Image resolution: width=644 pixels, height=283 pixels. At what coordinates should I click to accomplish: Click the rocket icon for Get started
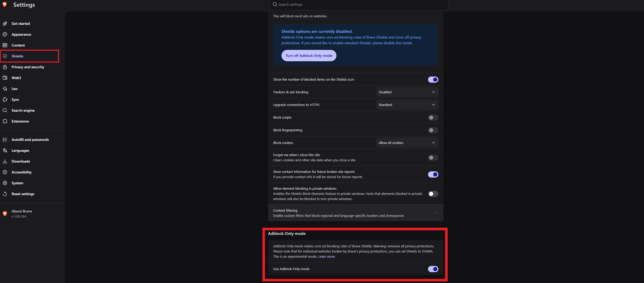pos(5,24)
